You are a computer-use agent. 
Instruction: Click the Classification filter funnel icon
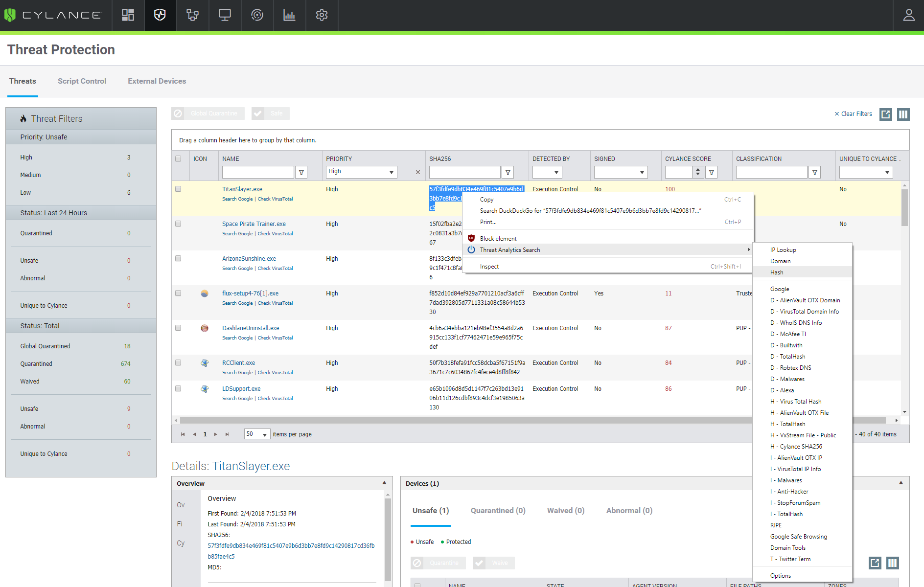pos(814,172)
